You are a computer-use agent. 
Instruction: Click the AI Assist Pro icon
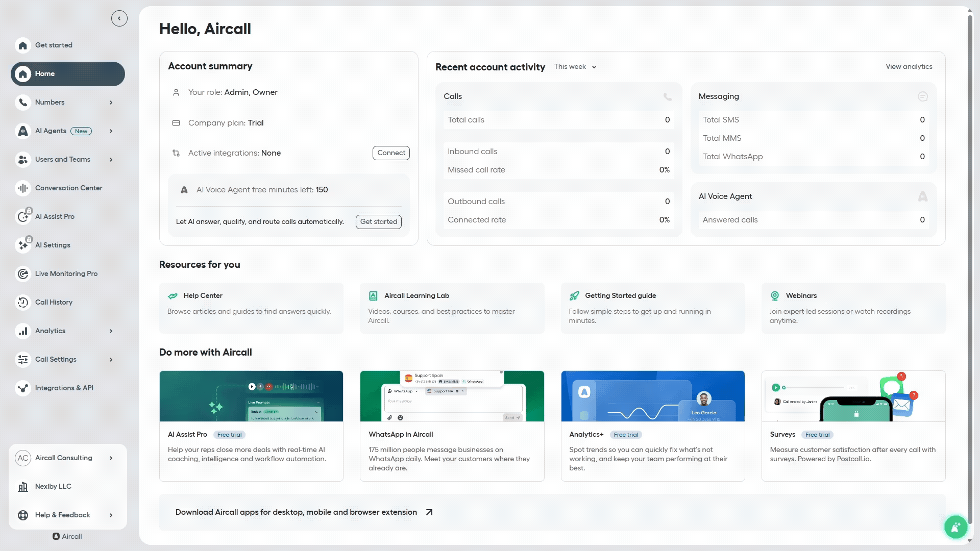pos(22,217)
